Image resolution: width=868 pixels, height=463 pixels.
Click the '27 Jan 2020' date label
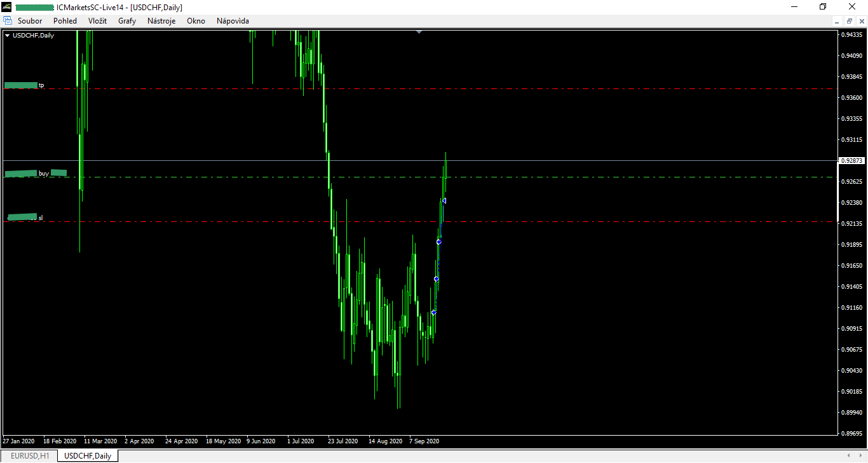pos(18,441)
